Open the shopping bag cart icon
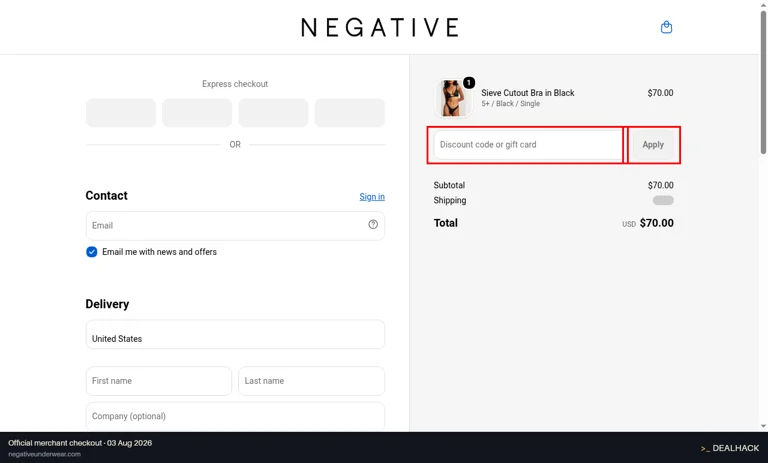Image resolution: width=768 pixels, height=463 pixels. (666, 27)
